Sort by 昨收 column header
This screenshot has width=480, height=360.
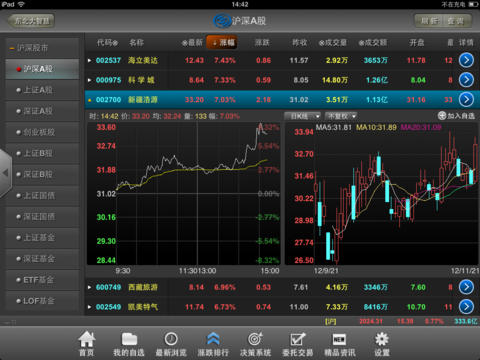(299, 43)
